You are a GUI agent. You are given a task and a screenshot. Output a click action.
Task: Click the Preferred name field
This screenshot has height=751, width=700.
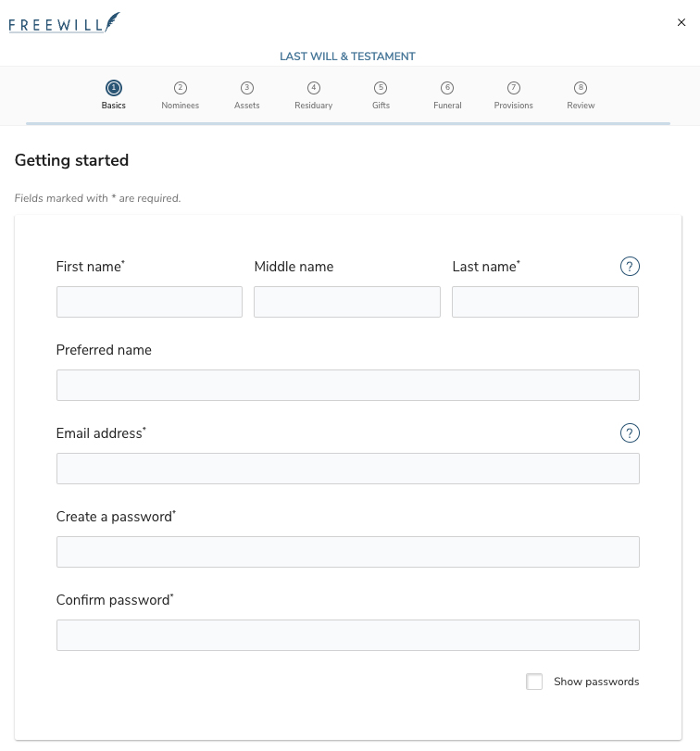point(347,385)
